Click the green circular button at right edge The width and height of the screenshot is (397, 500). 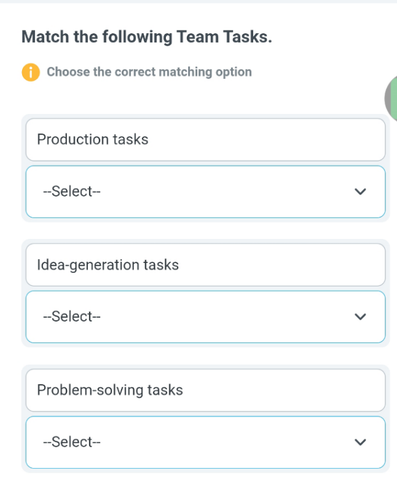391,98
